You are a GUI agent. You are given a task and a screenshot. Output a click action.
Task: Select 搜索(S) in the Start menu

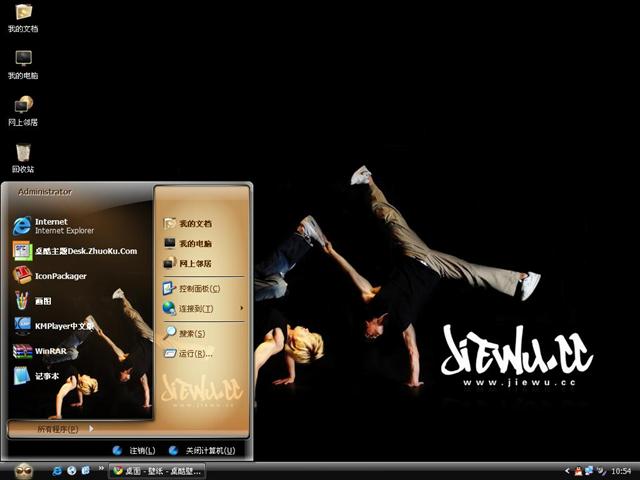190,334
